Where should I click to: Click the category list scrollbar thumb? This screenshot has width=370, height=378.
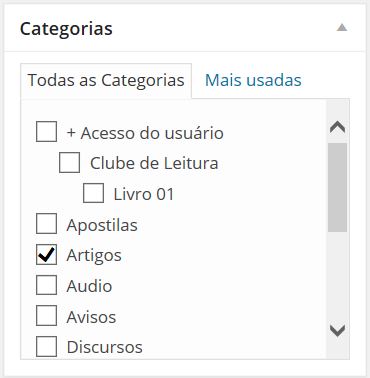[x=337, y=187]
